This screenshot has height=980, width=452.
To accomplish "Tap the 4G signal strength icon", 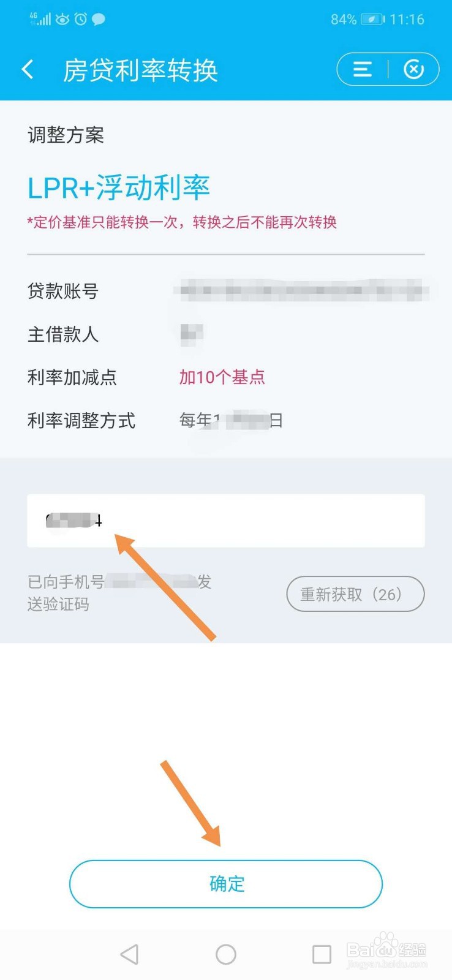I will pyautogui.click(x=40, y=19).
